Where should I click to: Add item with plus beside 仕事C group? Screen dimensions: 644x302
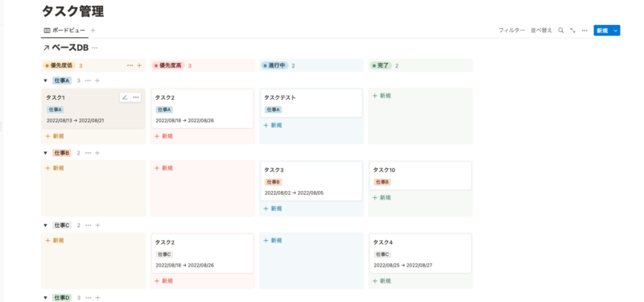click(97, 225)
